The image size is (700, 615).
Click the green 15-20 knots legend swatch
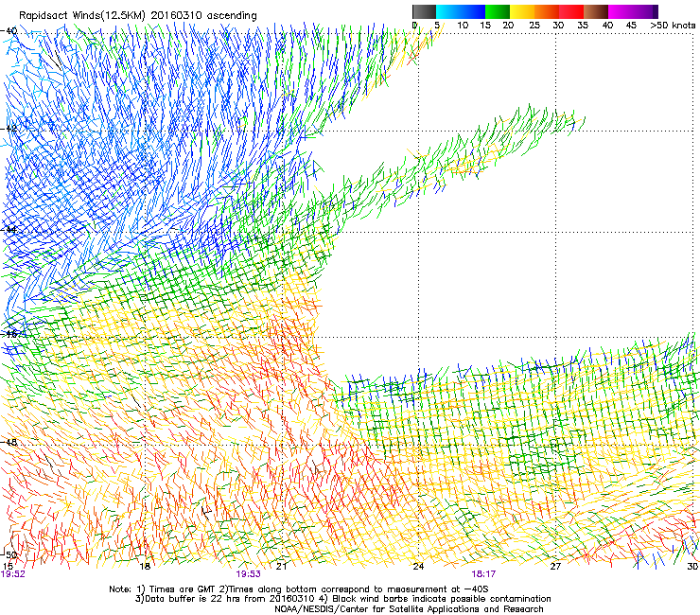tap(498, 11)
